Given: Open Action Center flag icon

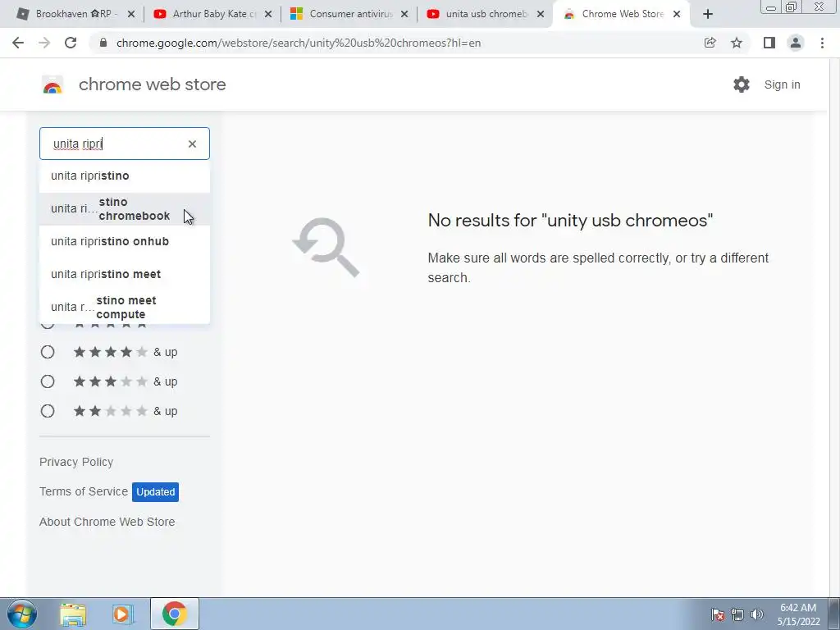Looking at the screenshot, I should pos(718,614).
